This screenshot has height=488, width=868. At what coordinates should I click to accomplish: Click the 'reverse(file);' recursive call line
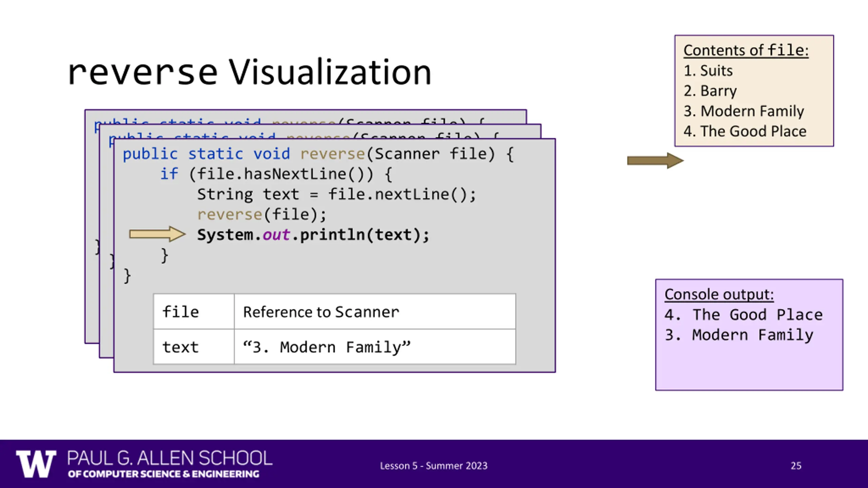pyautogui.click(x=262, y=215)
